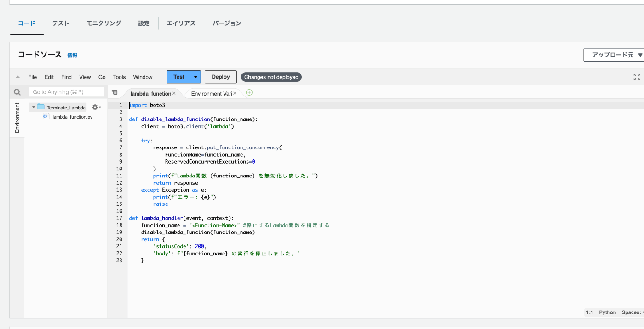Click 'return response' code line
This screenshot has width=644, height=329.
[175, 183]
